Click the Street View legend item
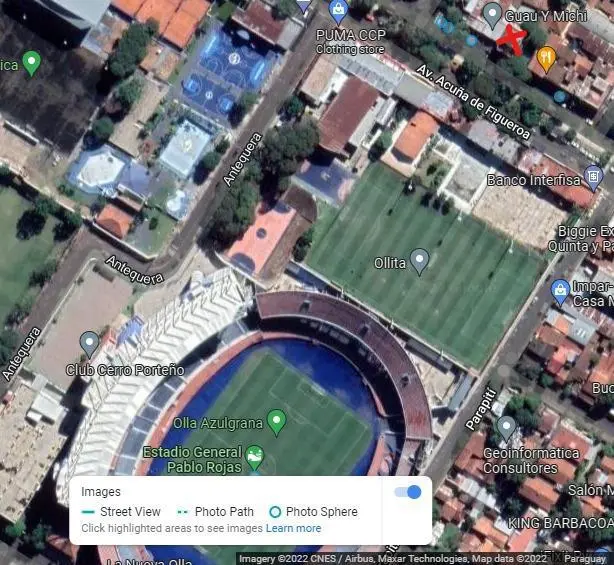 121,512
